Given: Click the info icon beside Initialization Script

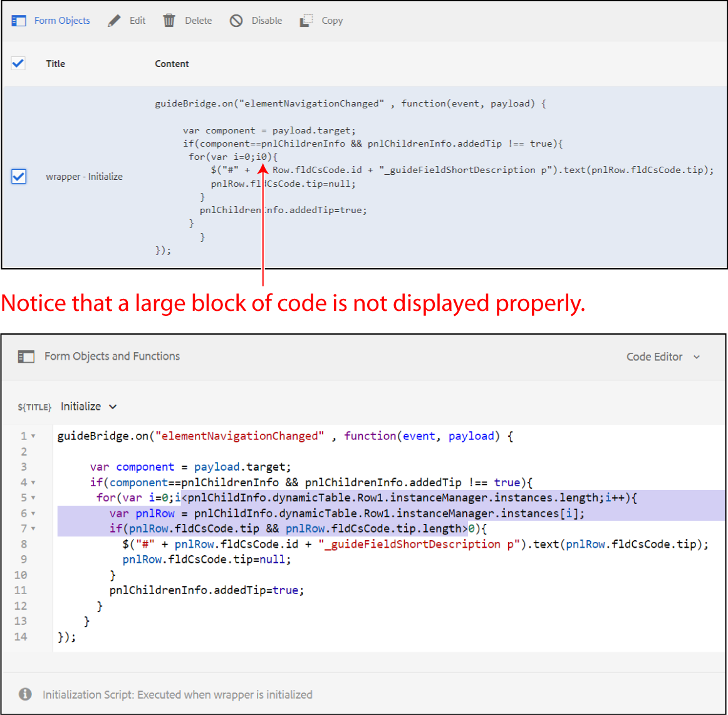Looking at the screenshot, I should (x=25, y=694).
